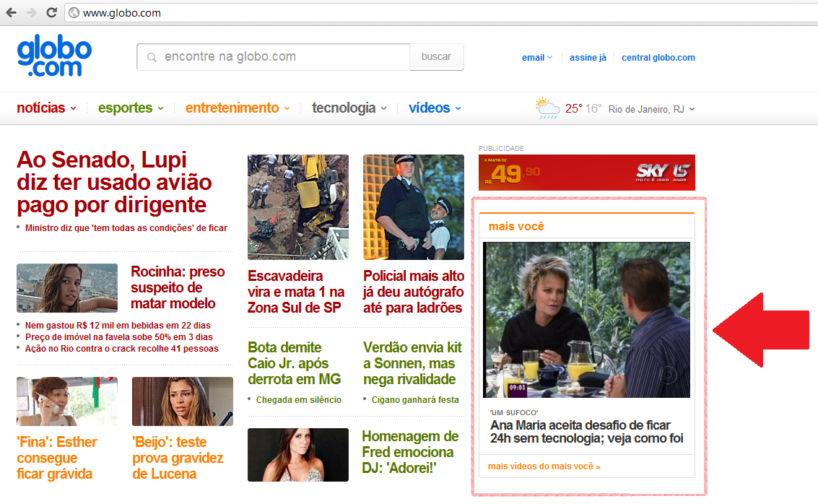Play the Ana Maria video thumbnail

(x=586, y=319)
